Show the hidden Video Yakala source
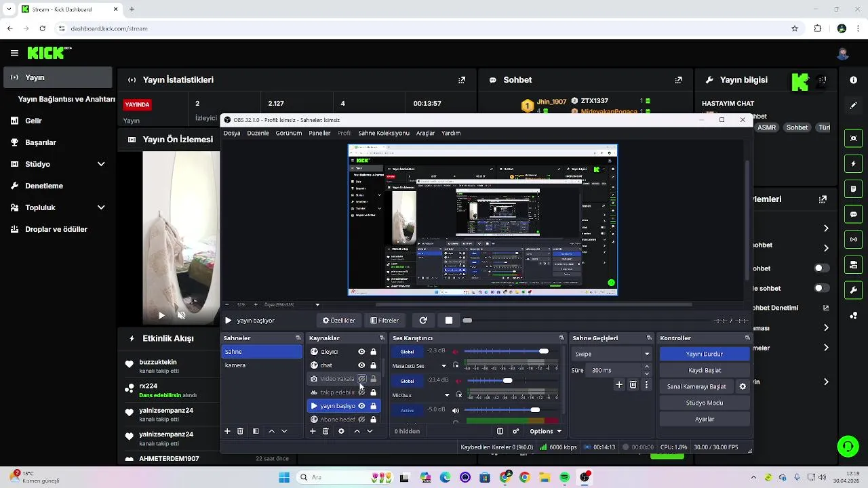 click(361, 379)
